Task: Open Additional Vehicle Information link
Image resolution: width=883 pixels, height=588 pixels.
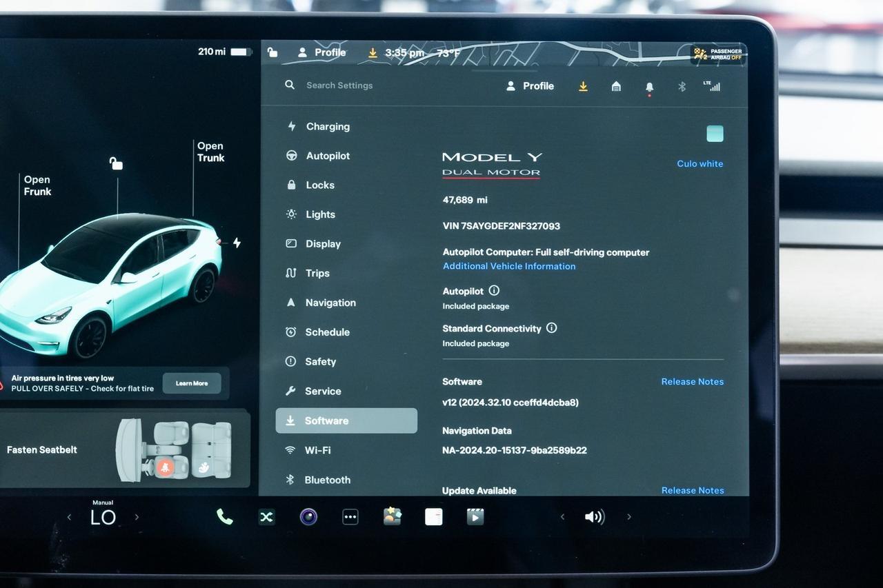Action: point(509,266)
